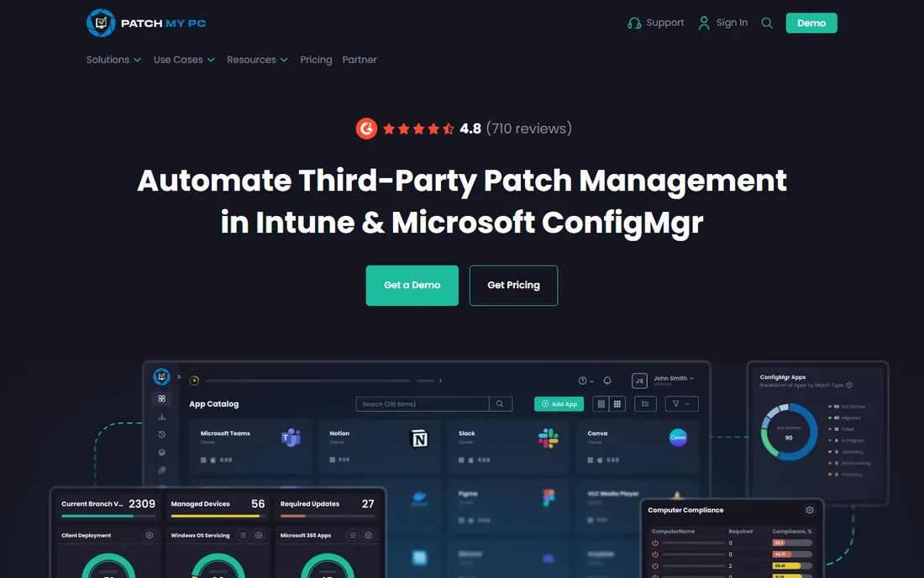Select the layers sidebar icon

coord(161,453)
